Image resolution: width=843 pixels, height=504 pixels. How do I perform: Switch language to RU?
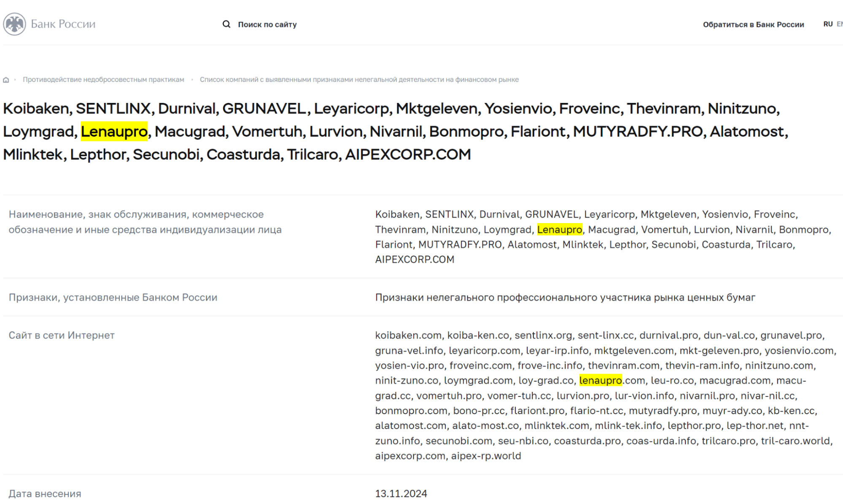tap(828, 24)
